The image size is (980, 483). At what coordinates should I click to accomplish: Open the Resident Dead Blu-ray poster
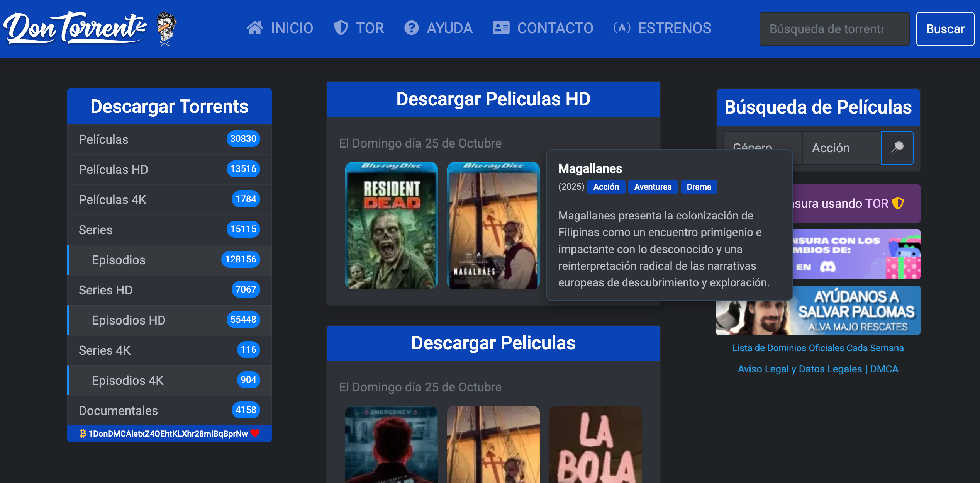392,225
